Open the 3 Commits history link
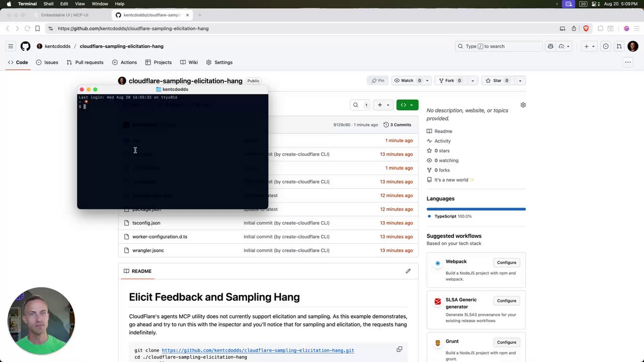 (x=397, y=125)
